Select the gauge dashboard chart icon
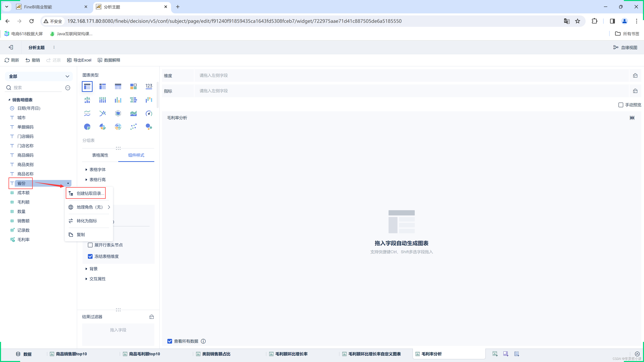 pos(149,113)
